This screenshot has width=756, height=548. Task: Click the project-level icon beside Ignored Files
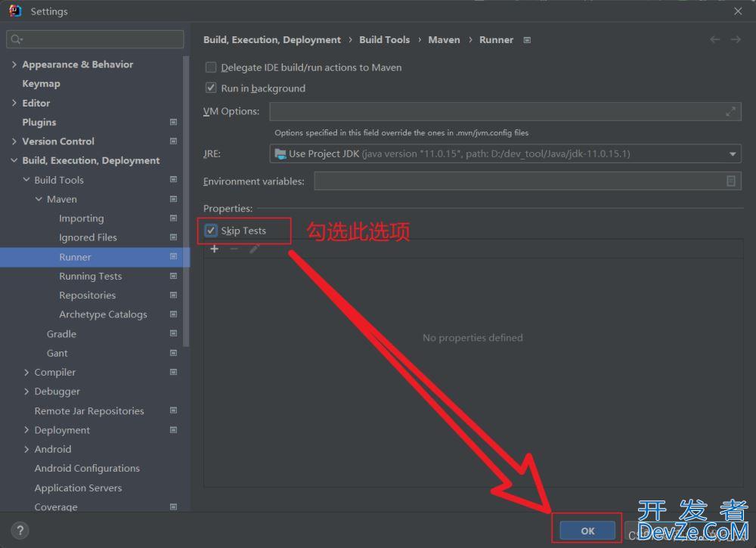(x=174, y=237)
